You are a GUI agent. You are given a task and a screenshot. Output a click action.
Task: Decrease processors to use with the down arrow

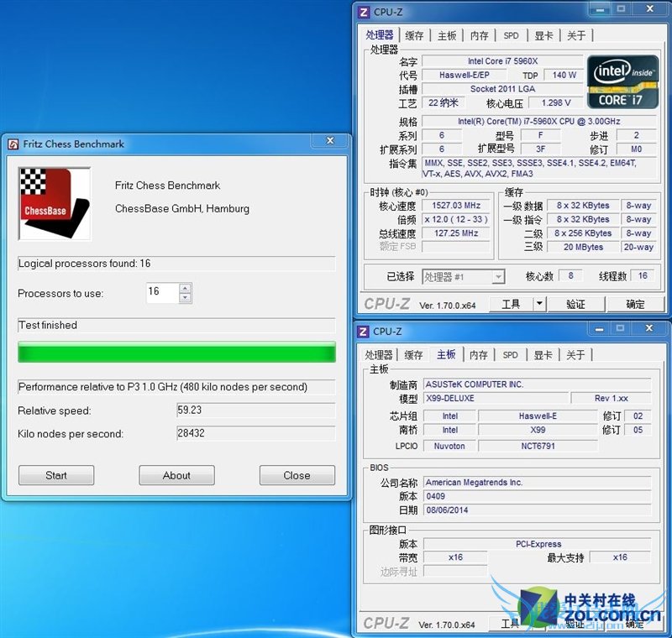(x=186, y=298)
